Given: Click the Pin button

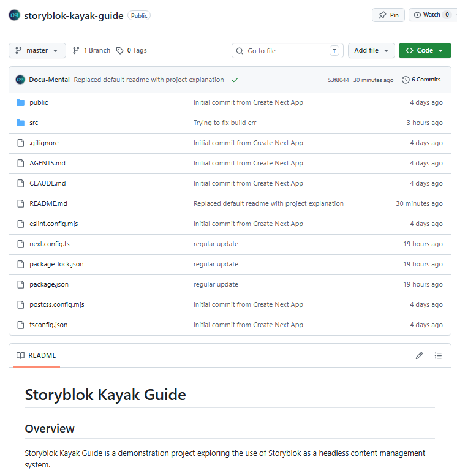Looking at the screenshot, I should pyautogui.click(x=388, y=15).
